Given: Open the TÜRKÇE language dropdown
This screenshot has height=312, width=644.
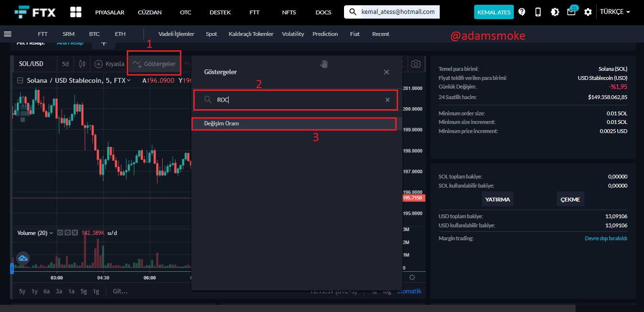Looking at the screenshot, I should [615, 12].
